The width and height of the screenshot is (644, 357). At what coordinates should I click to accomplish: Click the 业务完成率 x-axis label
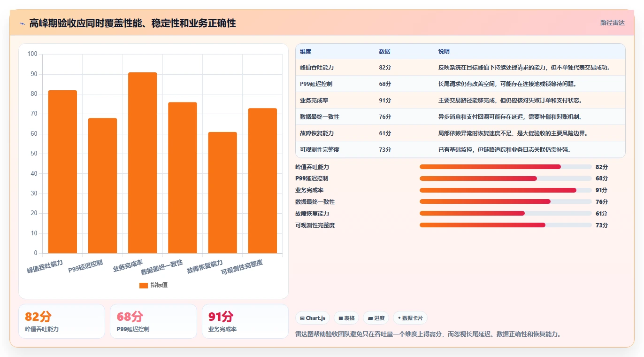[x=128, y=265]
